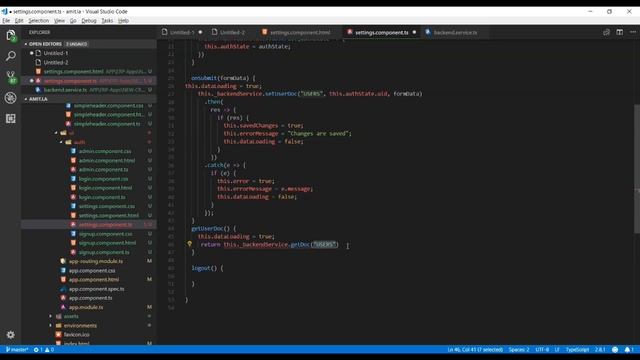This screenshot has width=640, height=360.
Task: Open app.component.css in file tree
Action: [x=92, y=271]
